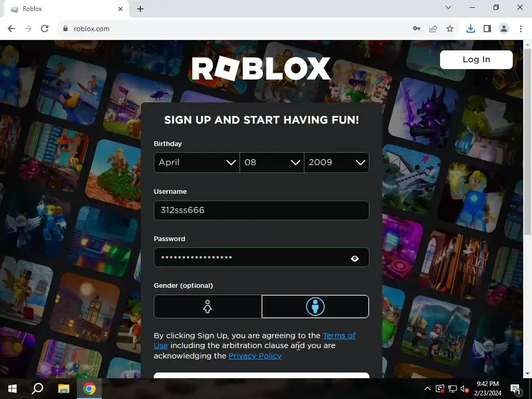Open the birthday year dropdown showing 2009
The height and width of the screenshot is (399, 532).
337,163
